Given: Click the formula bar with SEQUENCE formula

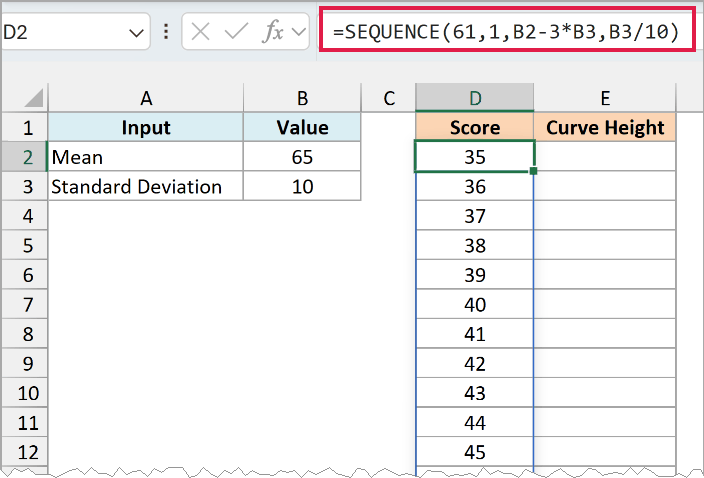Looking at the screenshot, I should pyautogui.click(x=507, y=30).
